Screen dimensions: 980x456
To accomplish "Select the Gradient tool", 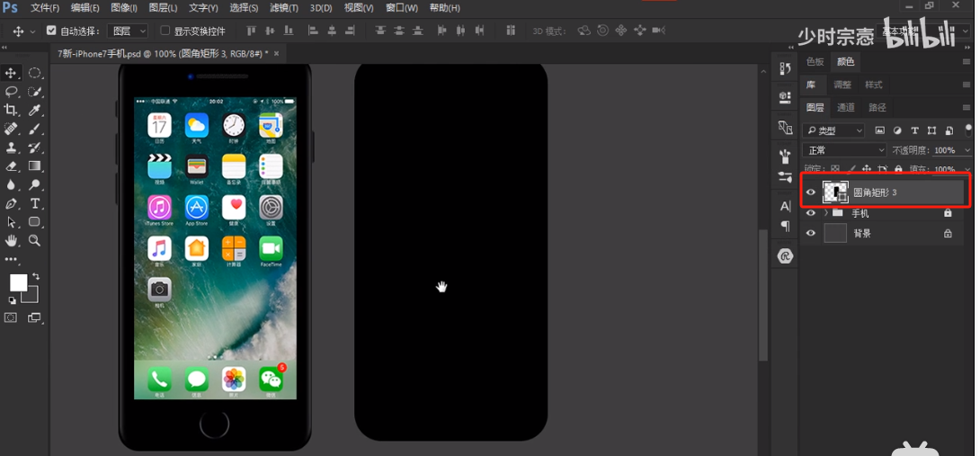I will [35, 165].
